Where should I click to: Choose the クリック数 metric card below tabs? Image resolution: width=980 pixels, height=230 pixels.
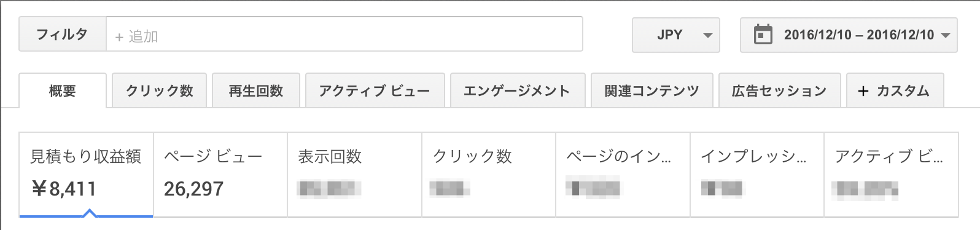point(489,175)
